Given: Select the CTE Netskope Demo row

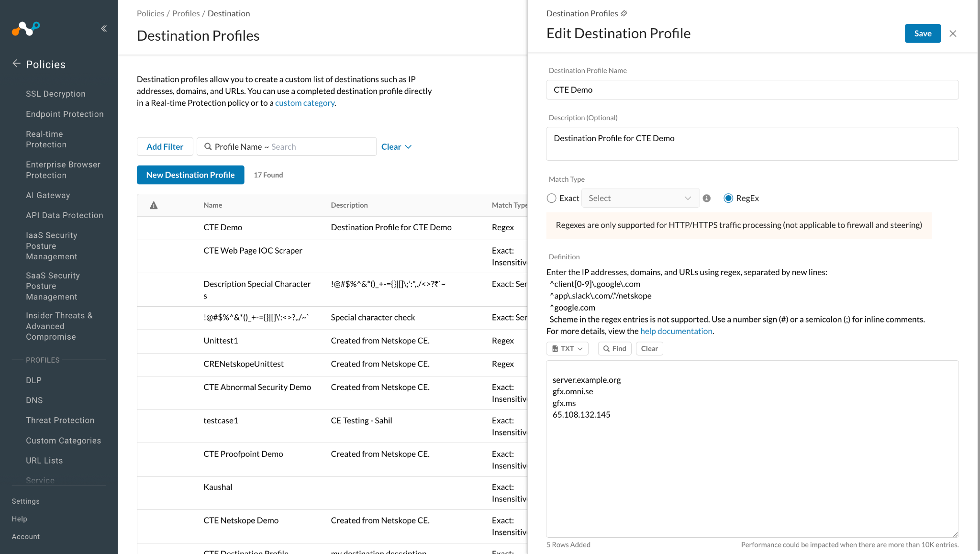Looking at the screenshot, I should pos(332,526).
